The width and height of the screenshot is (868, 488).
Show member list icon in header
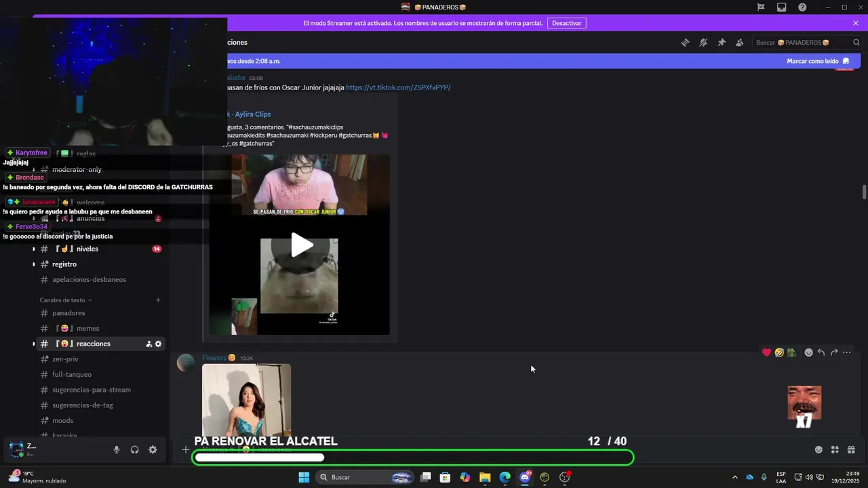pos(740,43)
